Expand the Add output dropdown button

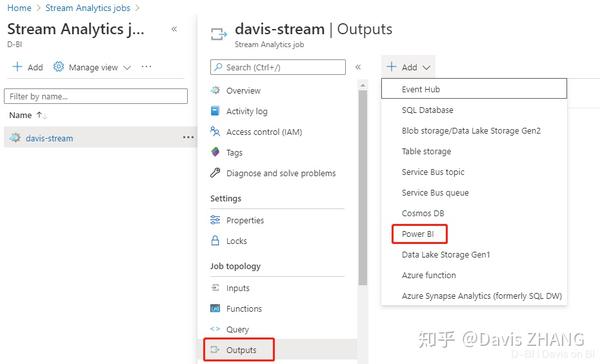408,67
